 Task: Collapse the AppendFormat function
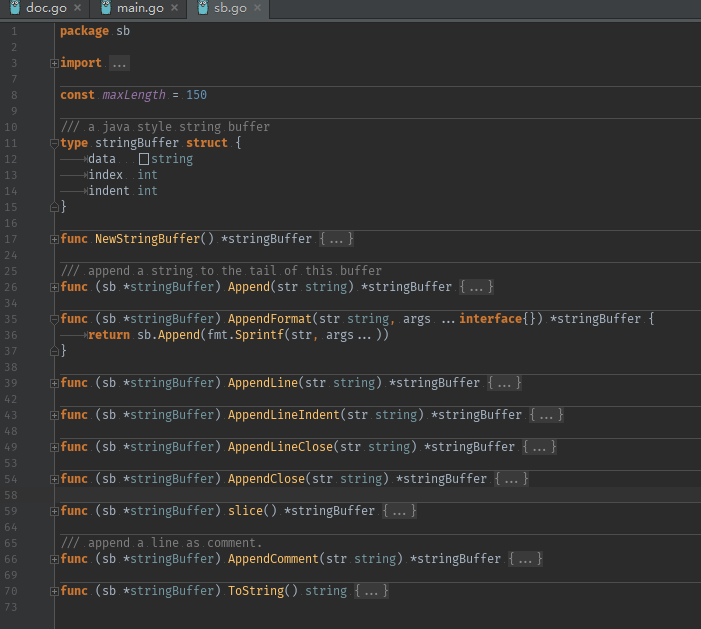pos(54,319)
